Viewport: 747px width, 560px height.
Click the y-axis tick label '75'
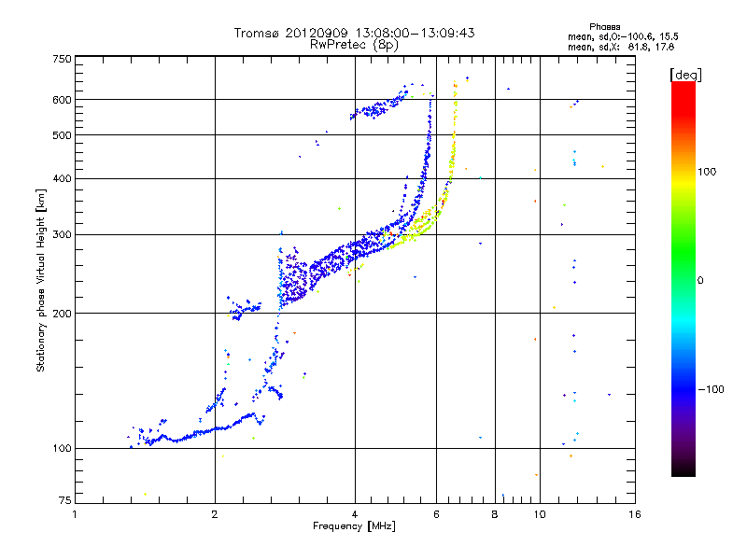(65, 500)
